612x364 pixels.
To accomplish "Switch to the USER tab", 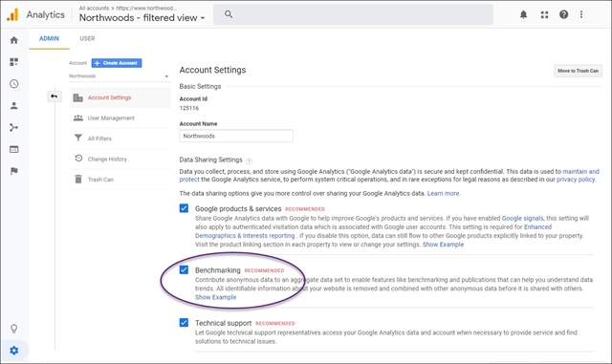I will point(87,38).
